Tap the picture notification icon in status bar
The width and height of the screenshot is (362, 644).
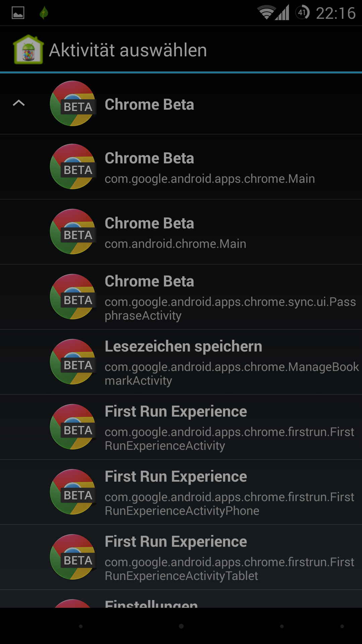coord(18,13)
